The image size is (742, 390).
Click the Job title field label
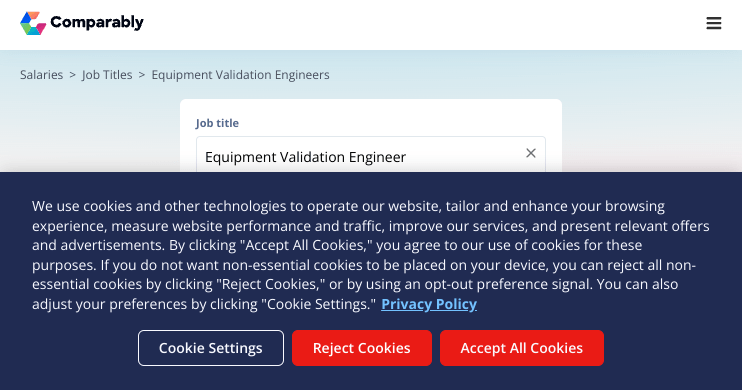click(217, 123)
